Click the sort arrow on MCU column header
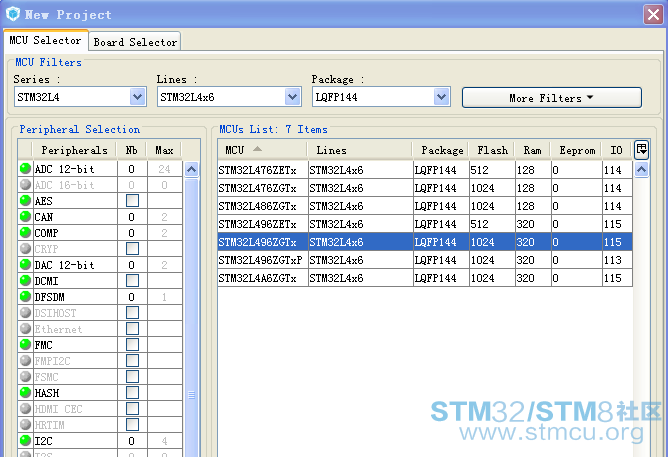The width and height of the screenshot is (668, 457). [x=257, y=149]
